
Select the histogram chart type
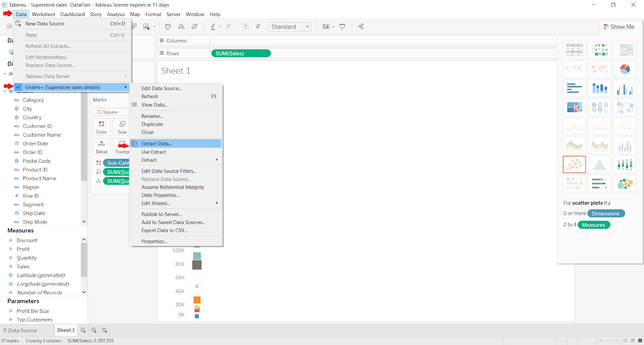pyautogui.click(x=600, y=164)
